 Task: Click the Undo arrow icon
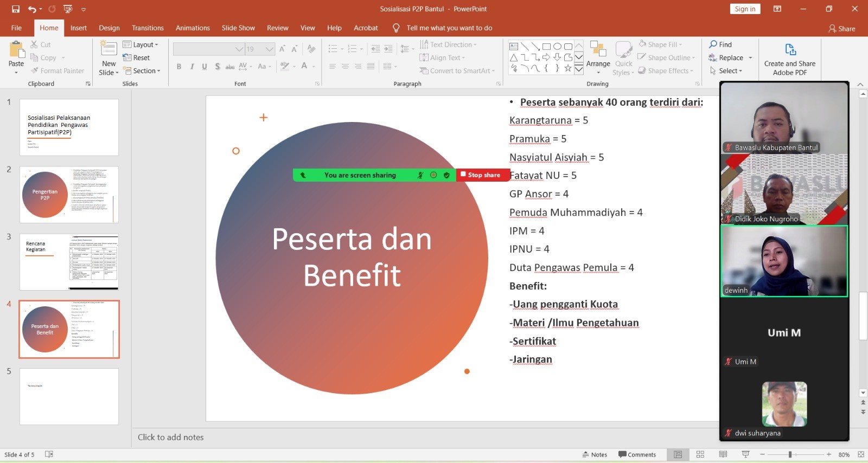pos(32,9)
